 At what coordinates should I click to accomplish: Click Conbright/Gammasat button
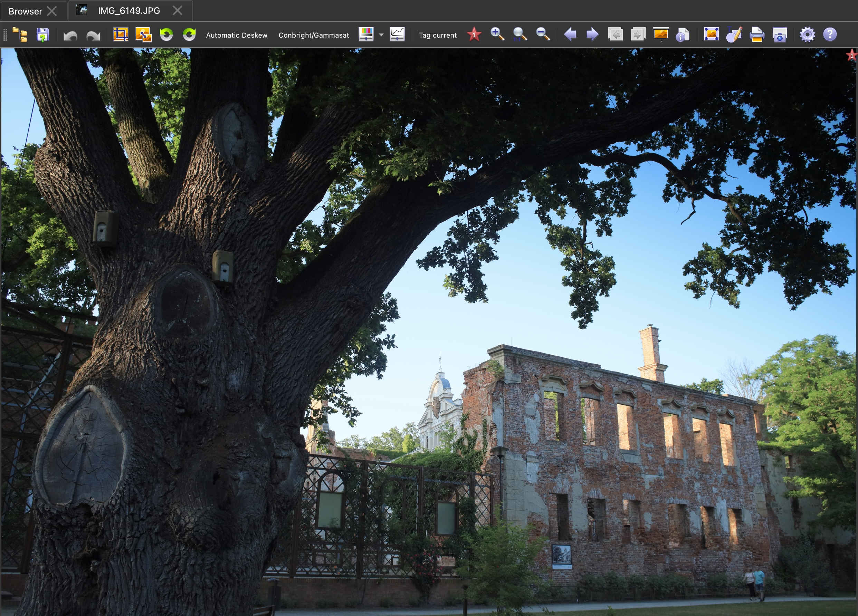[314, 35]
